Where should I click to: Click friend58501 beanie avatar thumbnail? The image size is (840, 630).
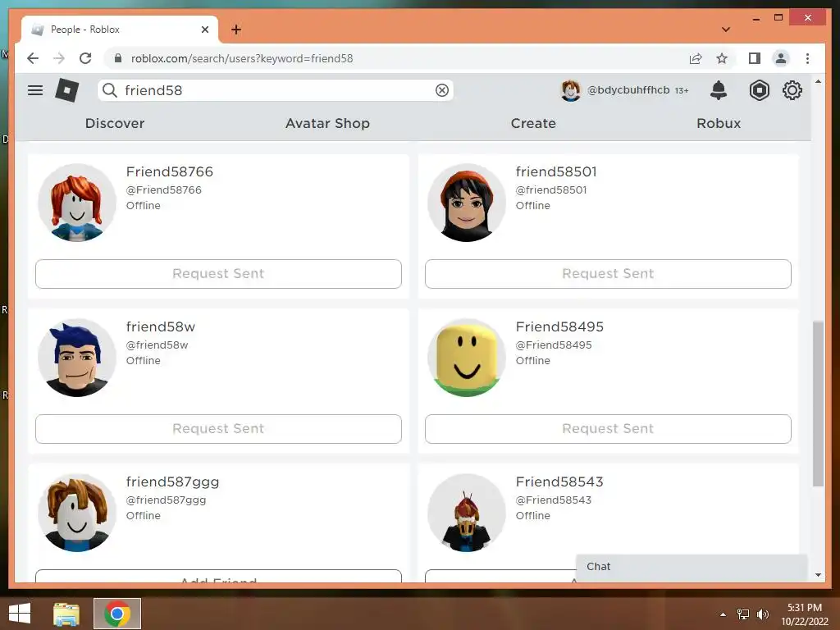pyautogui.click(x=467, y=203)
